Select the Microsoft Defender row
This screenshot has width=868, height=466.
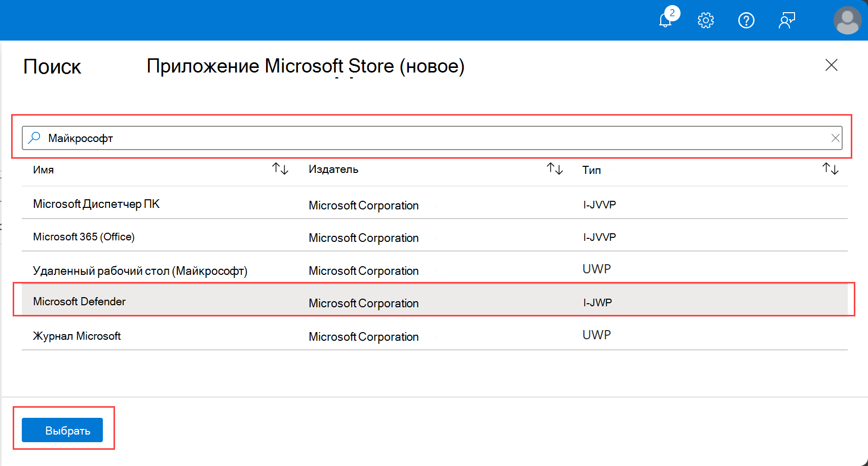tap(435, 300)
